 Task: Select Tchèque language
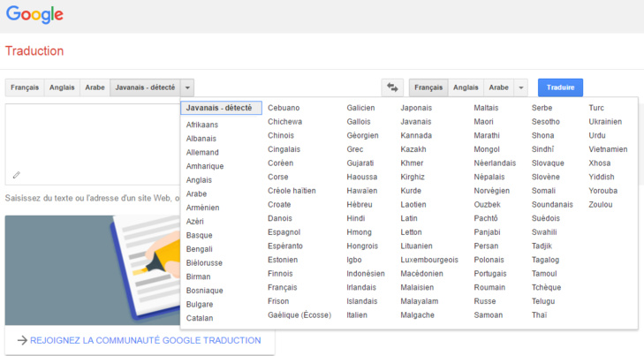pyautogui.click(x=546, y=287)
